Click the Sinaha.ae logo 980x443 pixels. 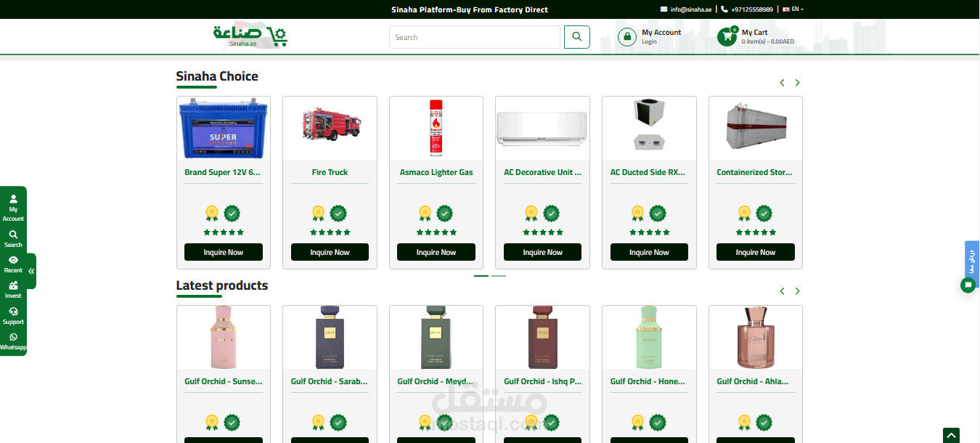click(x=250, y=36)
